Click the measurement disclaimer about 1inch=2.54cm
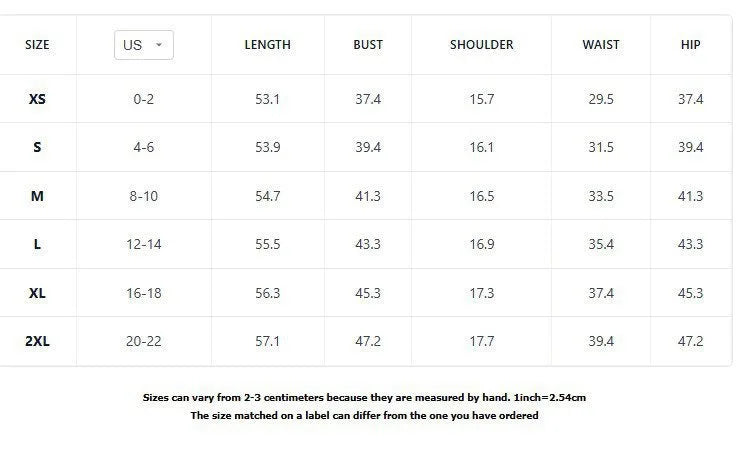 point(364,398)
